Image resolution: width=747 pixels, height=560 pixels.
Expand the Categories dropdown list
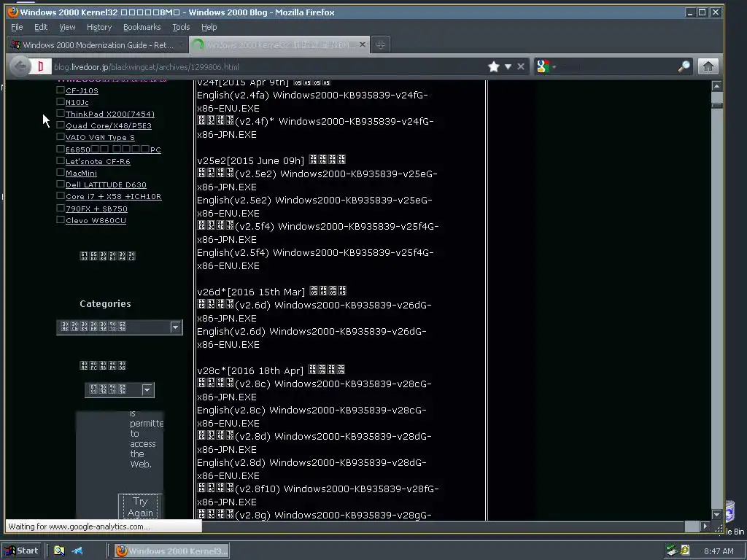[x=120, y=327]
